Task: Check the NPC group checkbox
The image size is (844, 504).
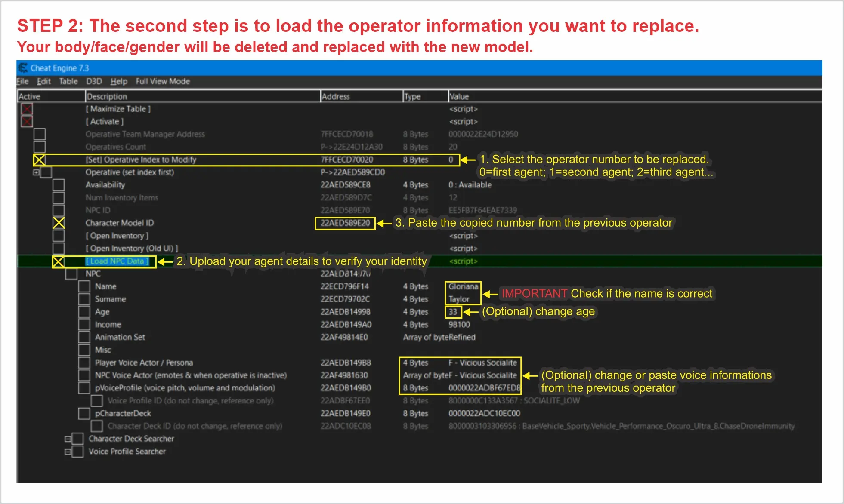Action: tap(71, 274)
